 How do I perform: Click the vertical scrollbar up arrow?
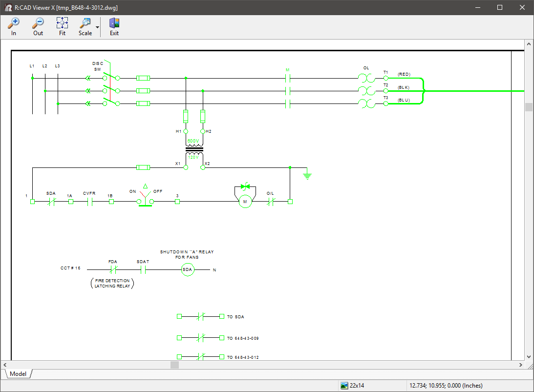click(x=529, y=43)
